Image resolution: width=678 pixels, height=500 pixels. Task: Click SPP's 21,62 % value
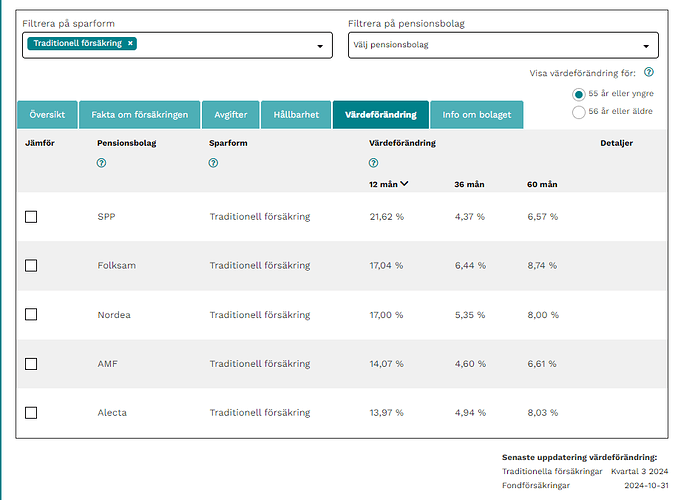pyautogui.click(x=387, y=217)
